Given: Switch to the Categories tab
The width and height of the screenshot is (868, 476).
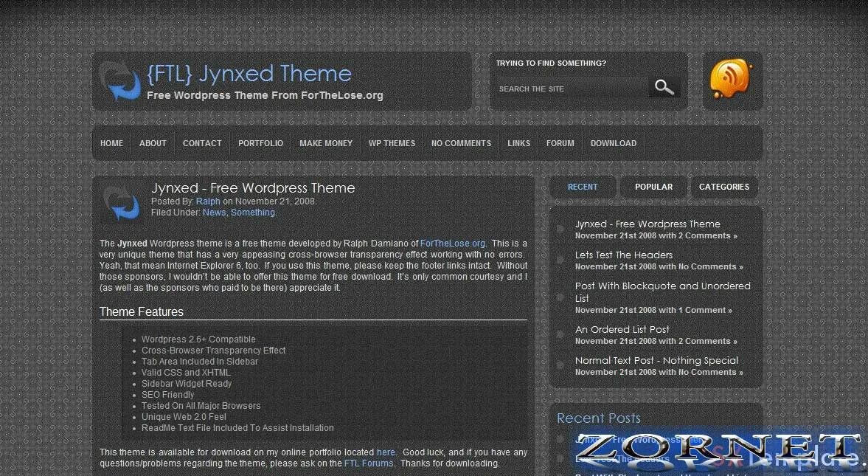Looking at the screenshot, I should pyautogui.click(x=724, y=187).
